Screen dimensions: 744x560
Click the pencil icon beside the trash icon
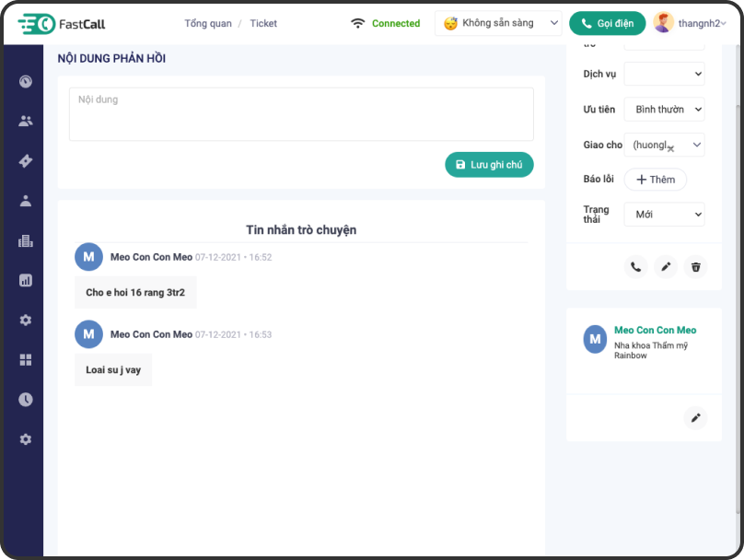click(x=666, y=267)
